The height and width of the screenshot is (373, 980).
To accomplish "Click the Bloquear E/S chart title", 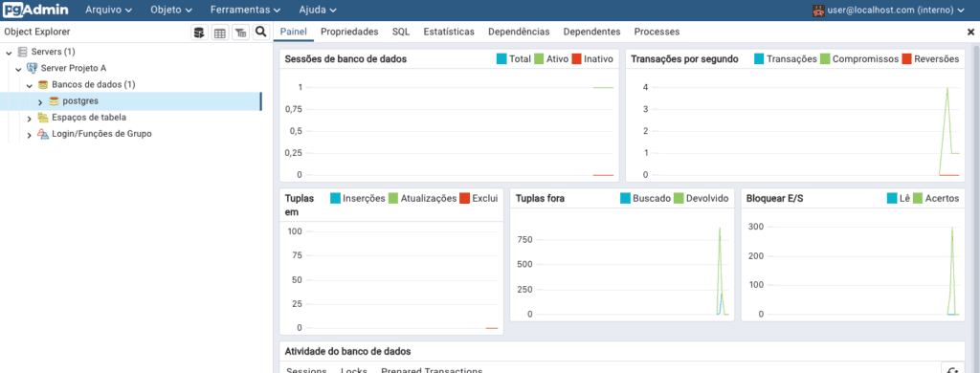I will pyautogui.click(x=773, y=198).
